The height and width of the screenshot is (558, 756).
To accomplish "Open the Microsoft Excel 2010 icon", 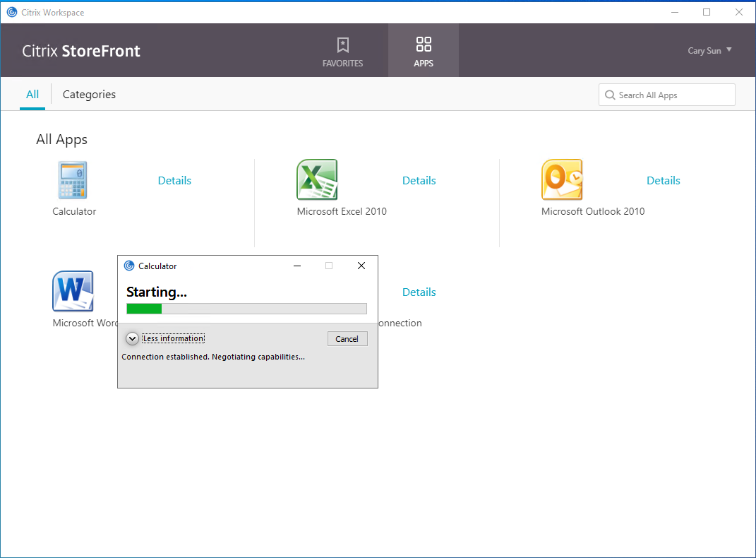I will [317, 179].
